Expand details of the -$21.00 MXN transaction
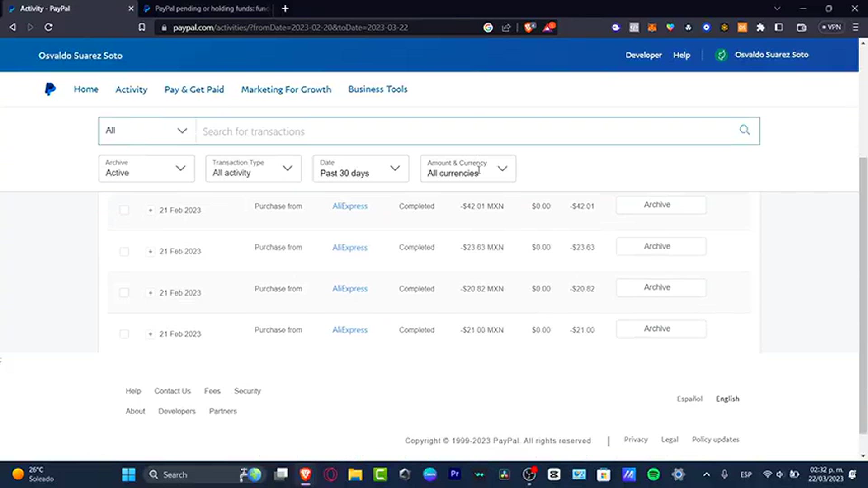Image resolution: width=868 pixels, height=488 pixels. (x=150, y=334)
